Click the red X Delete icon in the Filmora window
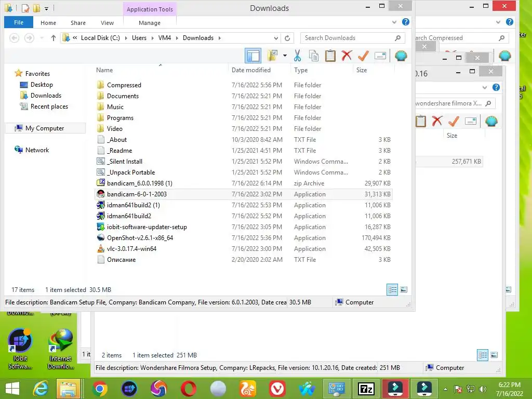This screenshot has height=399, width=532. coord(437,121)
